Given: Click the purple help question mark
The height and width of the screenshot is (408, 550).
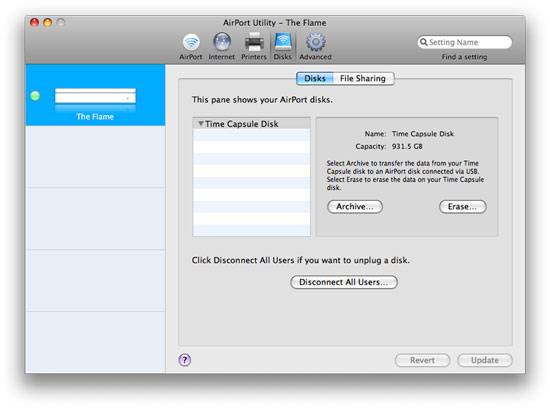Looking at the screenshot, I should 185,360.
